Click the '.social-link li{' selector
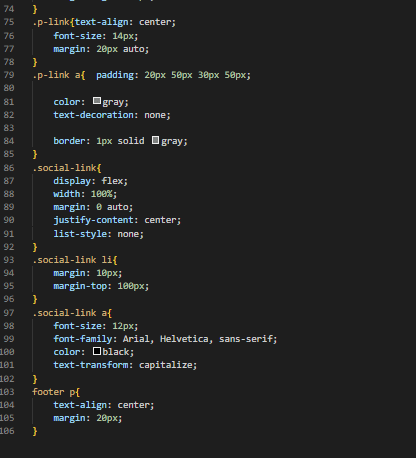This screenshot has height=458, width=416. pos(75,260)
